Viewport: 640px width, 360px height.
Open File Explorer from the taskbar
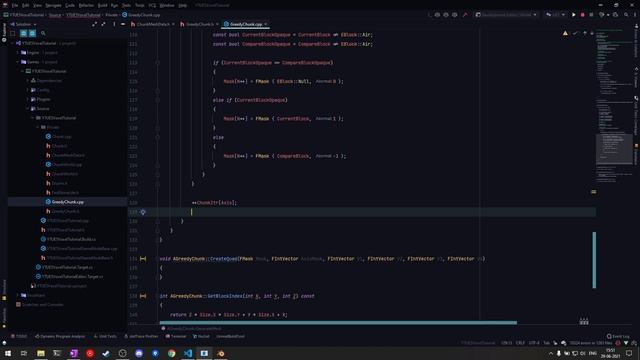(41, 353)
